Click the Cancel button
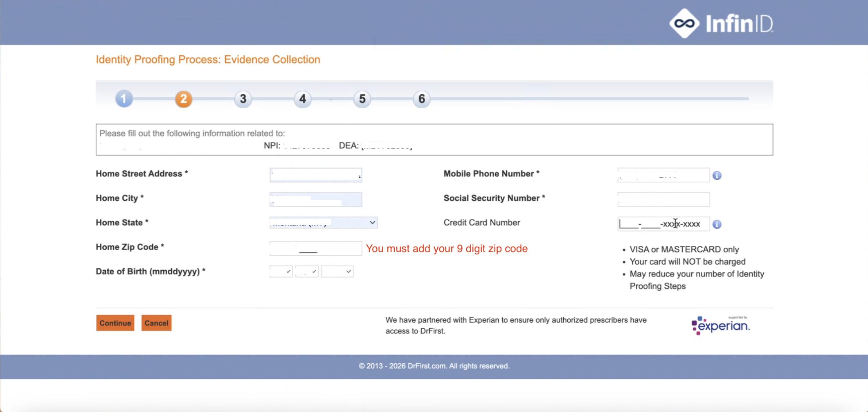 [x=156, y=323]
